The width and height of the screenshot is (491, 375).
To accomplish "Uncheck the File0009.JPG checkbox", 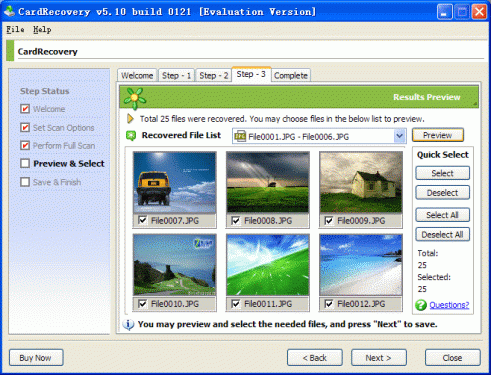I will click(x=329, y=220).
